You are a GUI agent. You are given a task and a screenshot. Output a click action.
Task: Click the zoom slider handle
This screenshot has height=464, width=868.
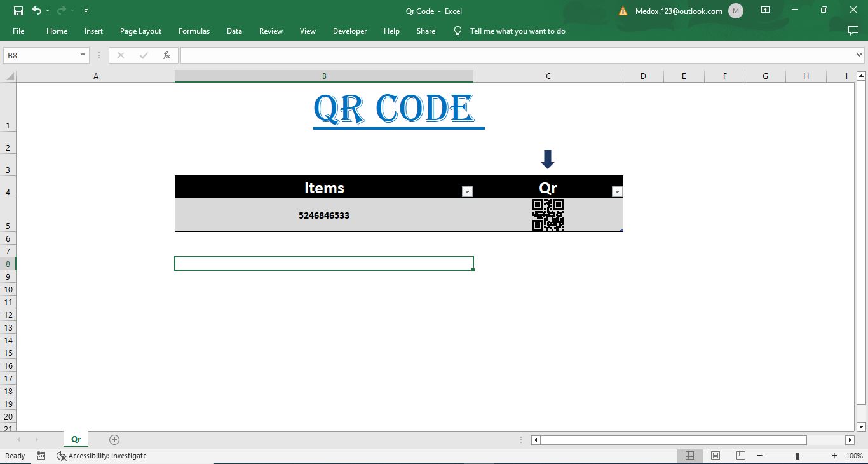[797, 456]
